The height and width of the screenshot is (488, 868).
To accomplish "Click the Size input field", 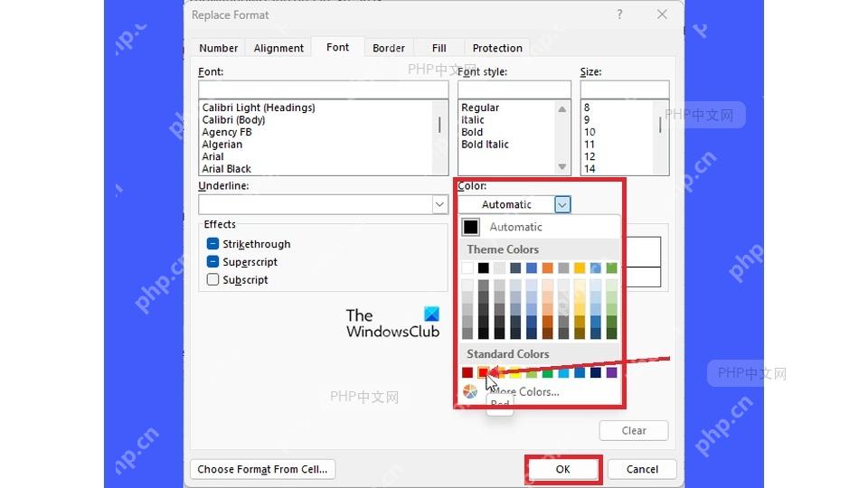I will click(625, 89).
